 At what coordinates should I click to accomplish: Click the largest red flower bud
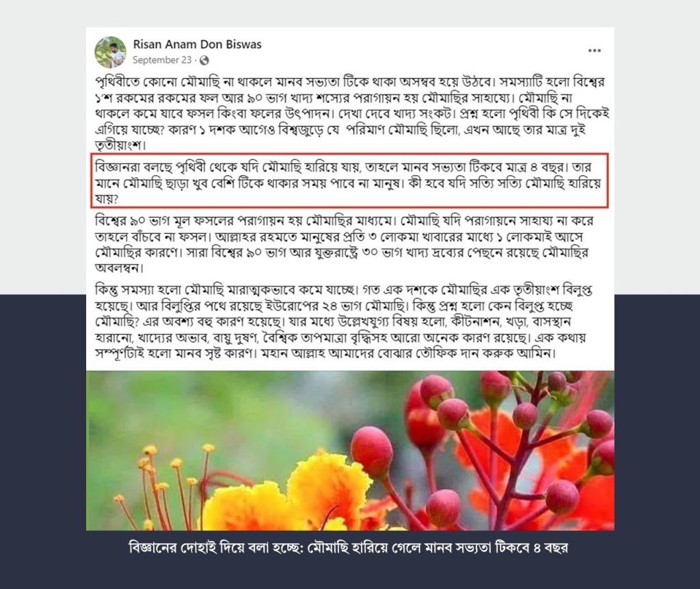point(372,450)
